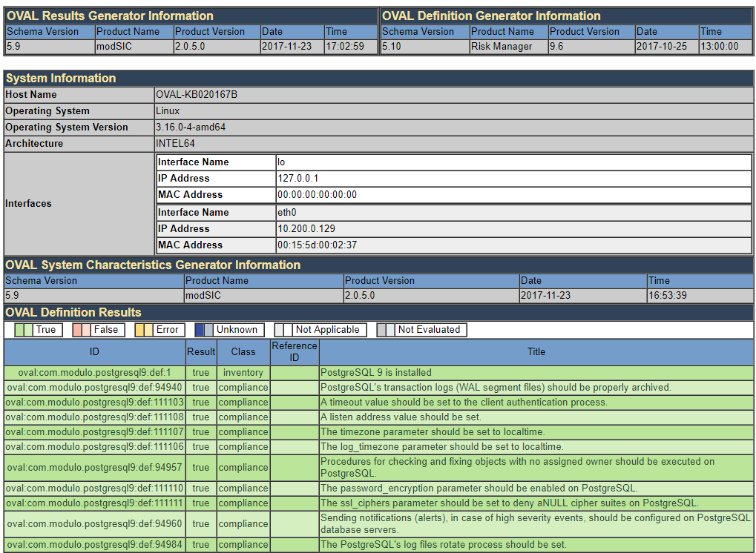Select the Title column header
This screenshot has height=553, width=756.
[536, 352]
